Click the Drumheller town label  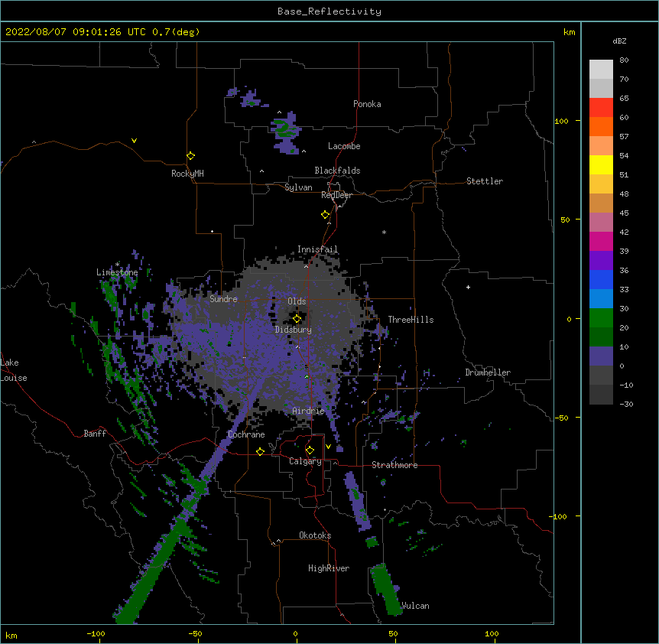click(x=488, y=372)
